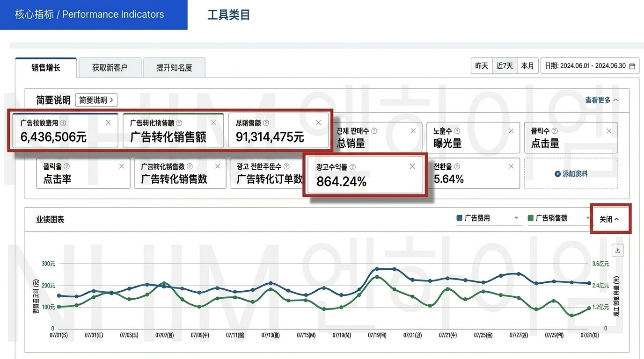Click the 业绩图表 chart heading

coord(50,219)
